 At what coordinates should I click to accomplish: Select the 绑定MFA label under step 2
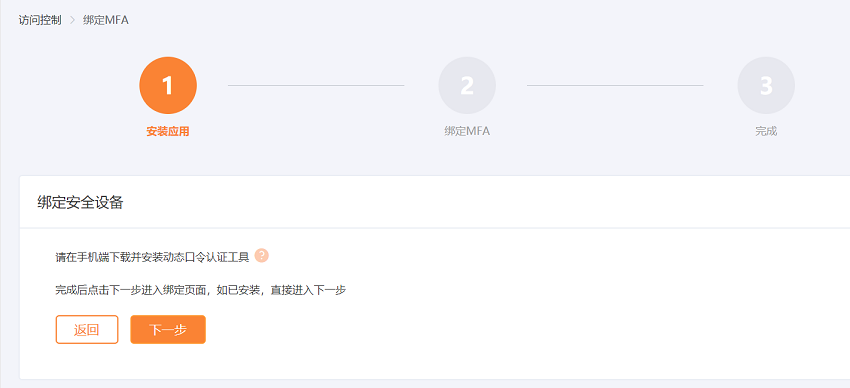coord(467,131)
